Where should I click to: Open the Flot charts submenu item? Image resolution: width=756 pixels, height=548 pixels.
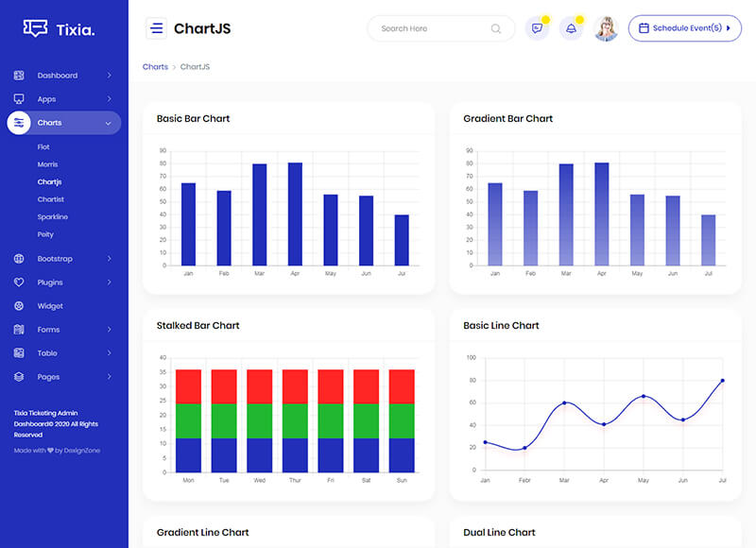click(43, 147)
